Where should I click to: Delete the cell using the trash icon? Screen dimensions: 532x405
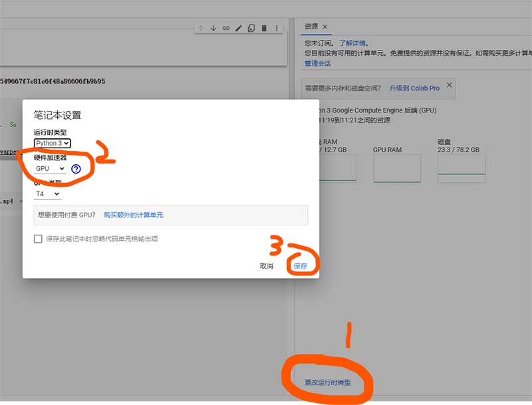pyautogui.click(x=265, y=28)
